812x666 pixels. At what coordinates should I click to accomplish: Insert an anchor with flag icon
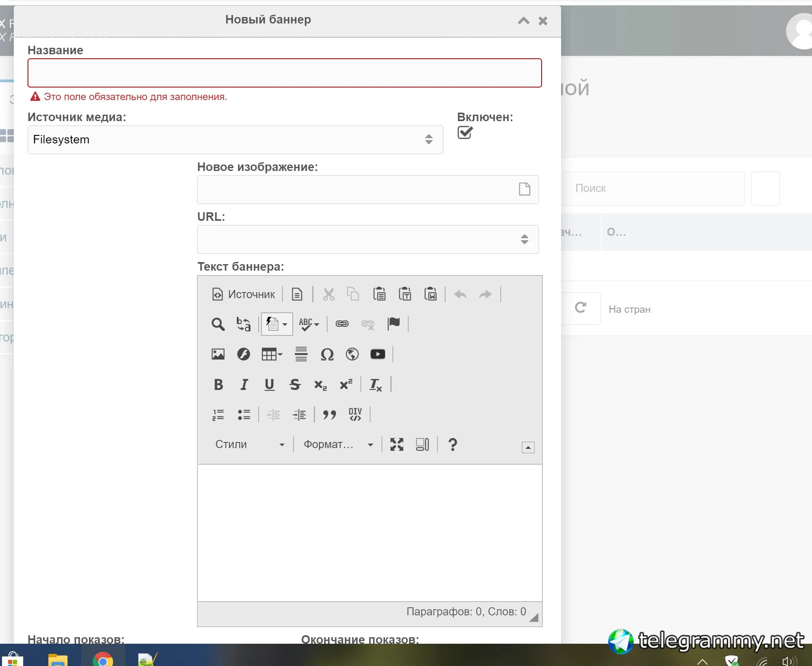[x=394, y=324]
